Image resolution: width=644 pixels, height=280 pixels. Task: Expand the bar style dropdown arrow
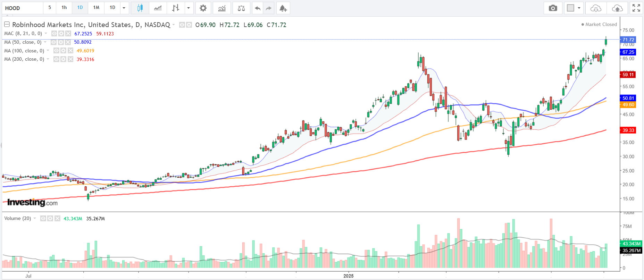(188, 8)
